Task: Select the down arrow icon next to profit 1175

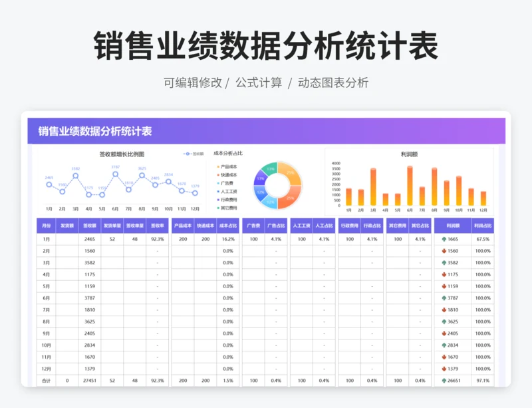Action: pos(444,274)
